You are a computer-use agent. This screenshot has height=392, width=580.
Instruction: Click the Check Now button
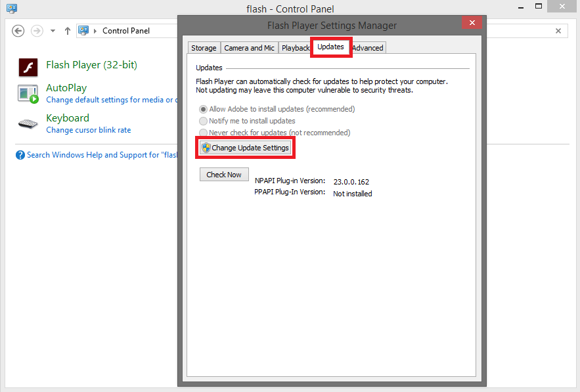pyautogui.click(x=224, y=175)
